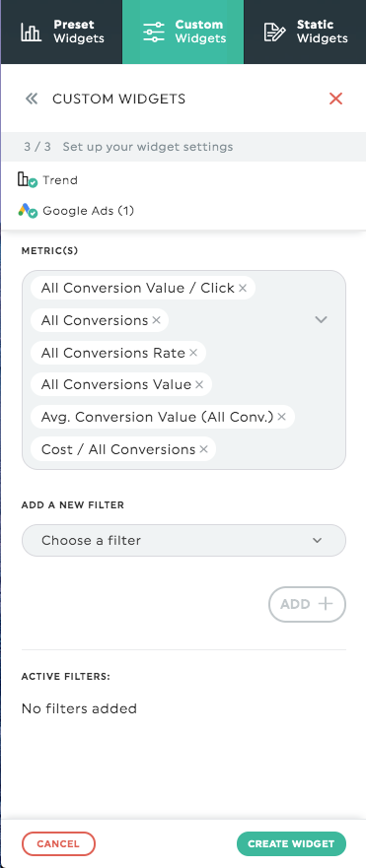This screenshot has width=366, height=868.
Task: Remove the All Conversions Rate metric tag
Action: [193, 353]
